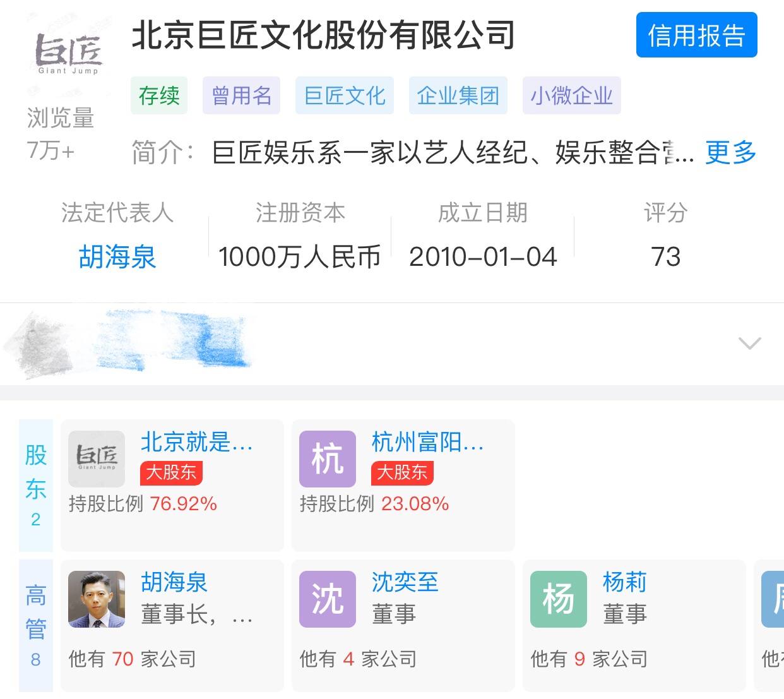Viewport: 784px width, 699px height.
Task: Click the purple 杭 avatar icon
Action: tap(327, 459)
